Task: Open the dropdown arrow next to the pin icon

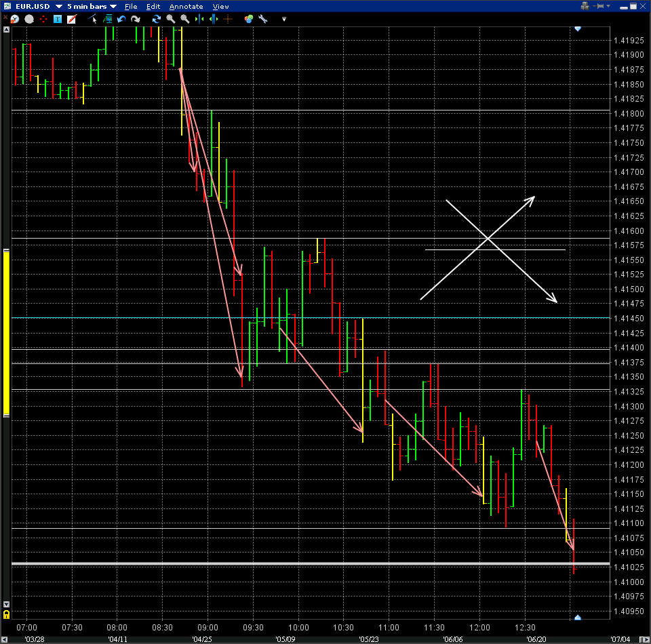Action: [608, 6]
